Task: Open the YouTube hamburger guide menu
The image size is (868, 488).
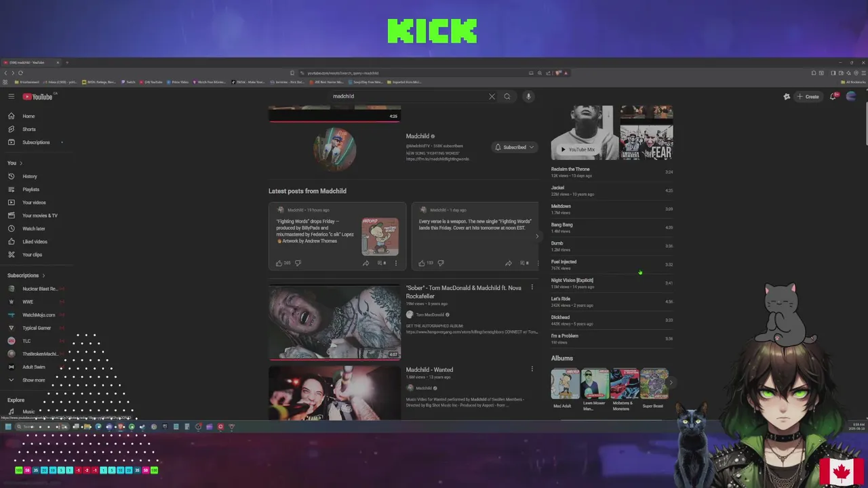Action: (x=11, y=96)
